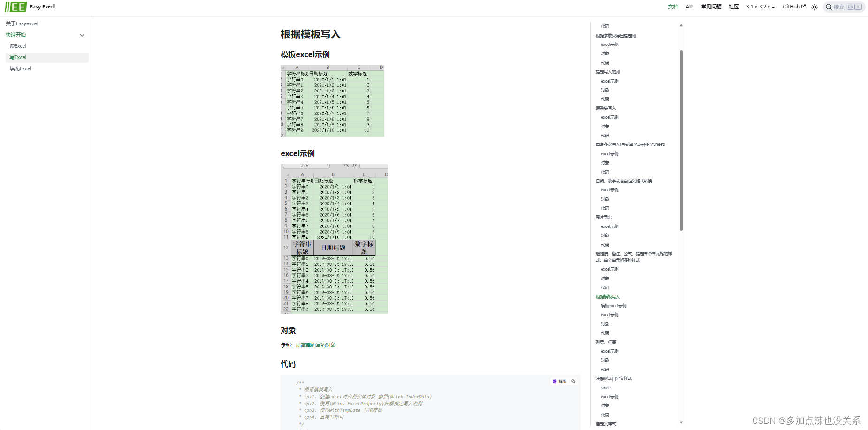
Task: Jump to 图片导出 in contents
Action: point(604,217)
